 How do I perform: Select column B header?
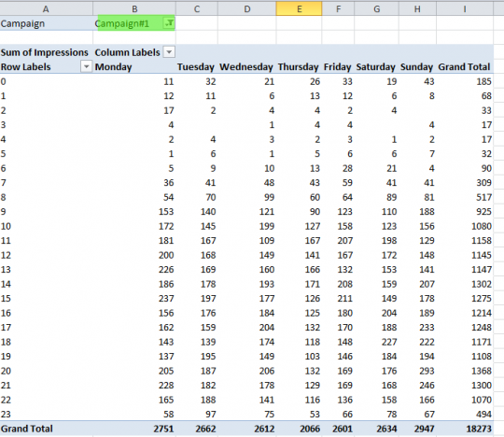click(x=134, y=8)
